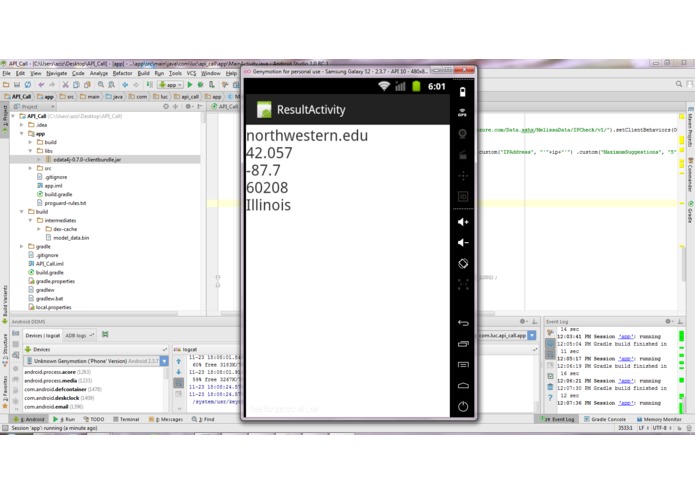Select com.android.deskclock process

click(x=59, y=398)
